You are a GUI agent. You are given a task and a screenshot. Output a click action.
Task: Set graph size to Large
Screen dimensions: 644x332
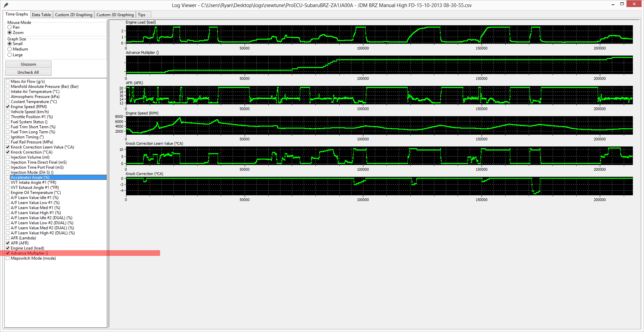click(10, 55)
